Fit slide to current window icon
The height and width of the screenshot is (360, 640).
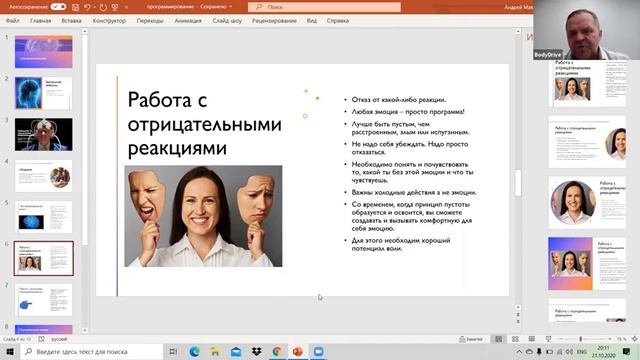coord(635,339)
